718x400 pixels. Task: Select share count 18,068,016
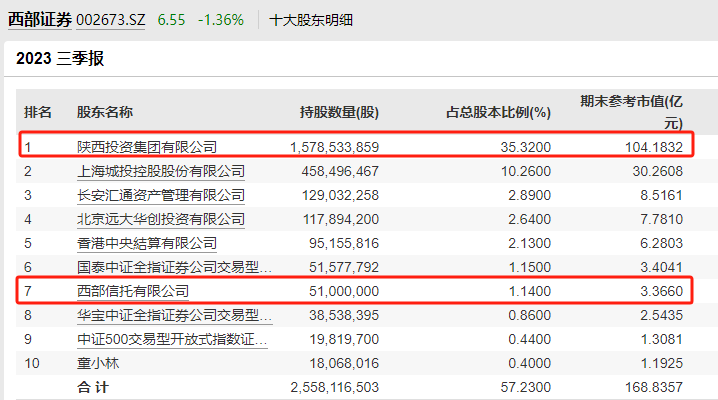[x=344, y=363]
